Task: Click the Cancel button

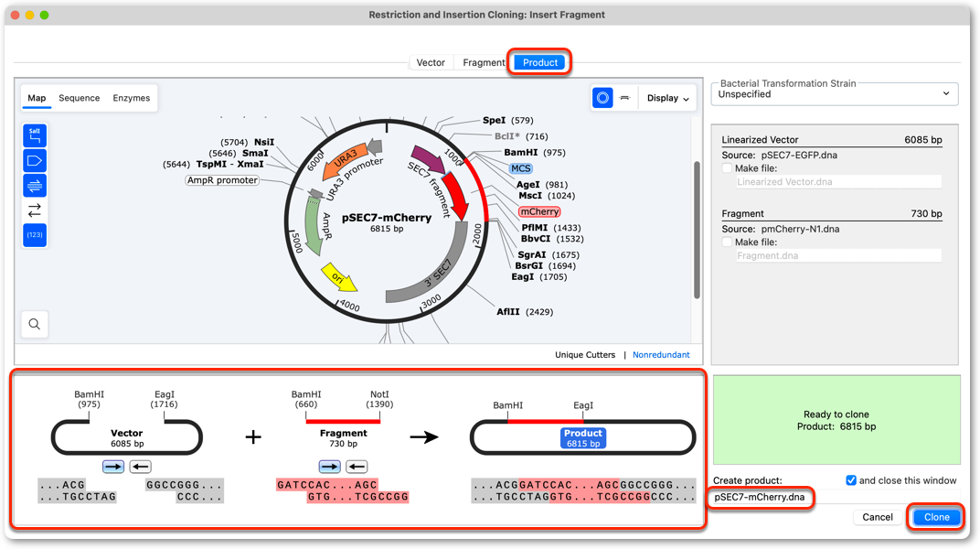Action: pyautogui.click(x=878, y=517)
